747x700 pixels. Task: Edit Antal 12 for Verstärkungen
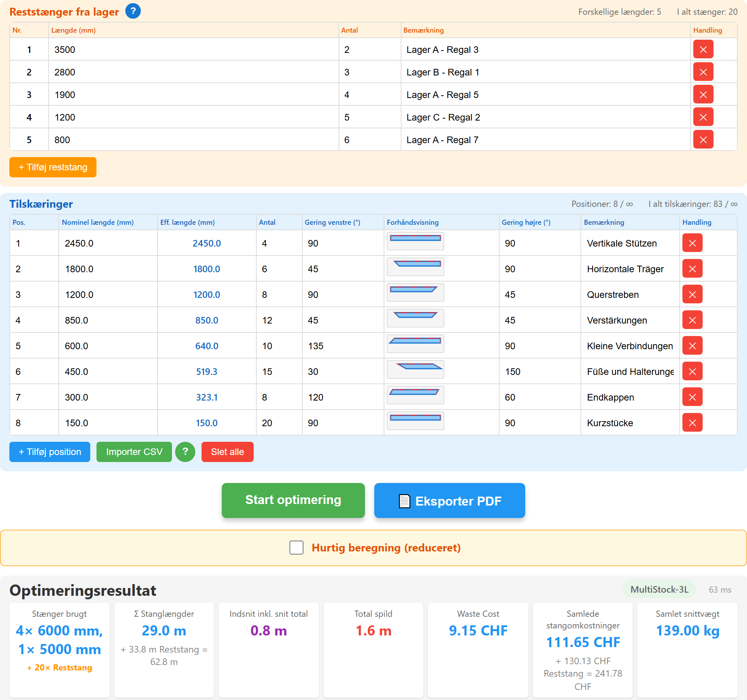tap(279, 320)
